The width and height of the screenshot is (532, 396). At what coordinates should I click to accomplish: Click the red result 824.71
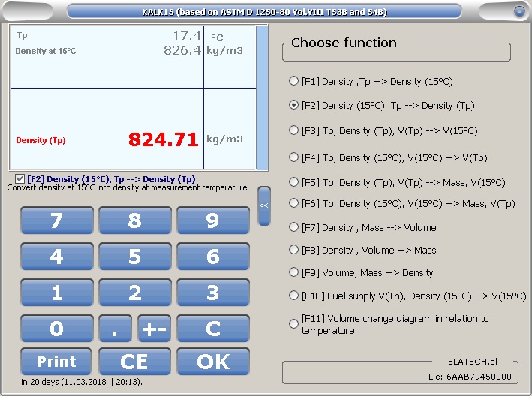[163, 139]
